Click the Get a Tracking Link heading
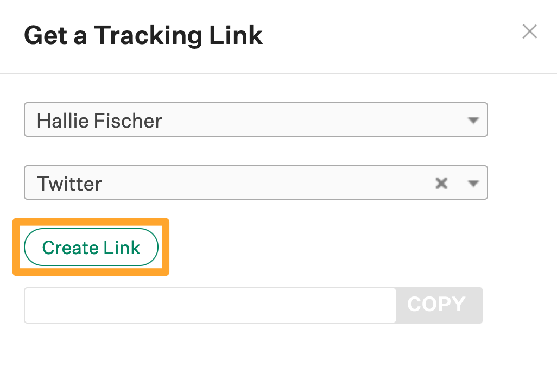Screen dimensions: 557x392 point(143,36)
